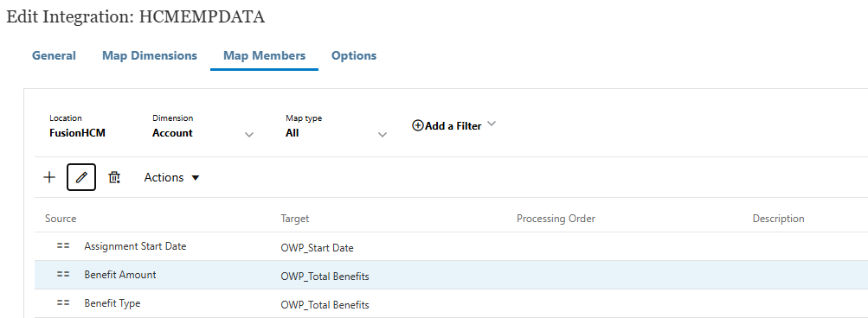Select the Benefit Type source cell

[113, 303]
